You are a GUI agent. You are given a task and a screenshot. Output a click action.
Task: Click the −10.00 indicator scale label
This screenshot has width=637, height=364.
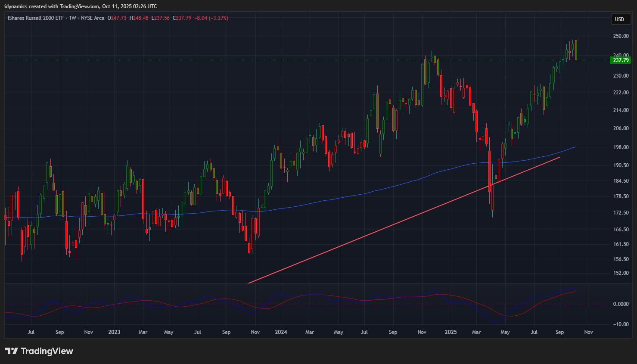coord(621,324)
